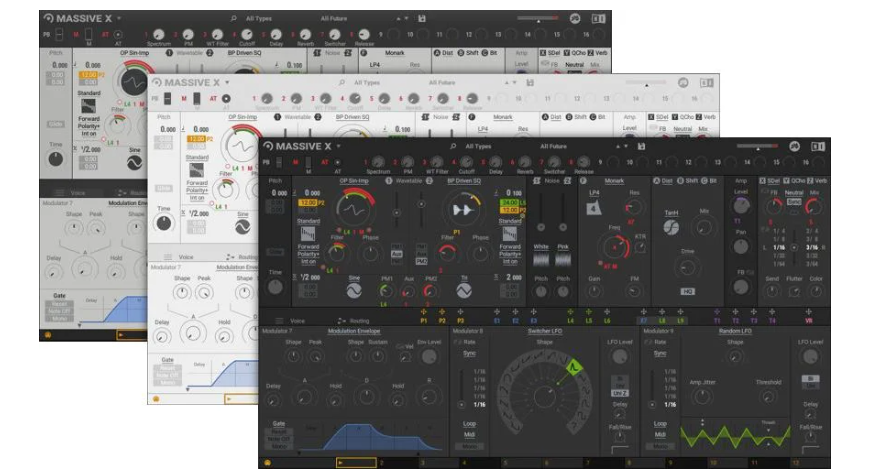Click the wavetable standard mode thumbnail, oscillator 1
The width and height of the screenshot is (883, 475).
point(307,233)
